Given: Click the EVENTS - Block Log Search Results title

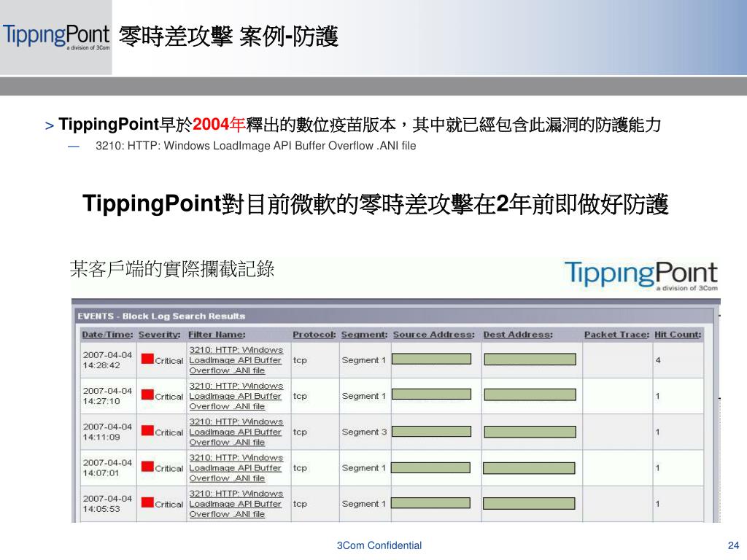Looking at the screenshot, I should click(x=161, y=316).
